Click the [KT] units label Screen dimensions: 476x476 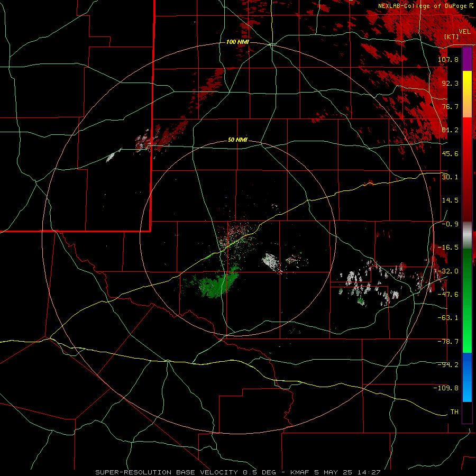click(452, 36)
